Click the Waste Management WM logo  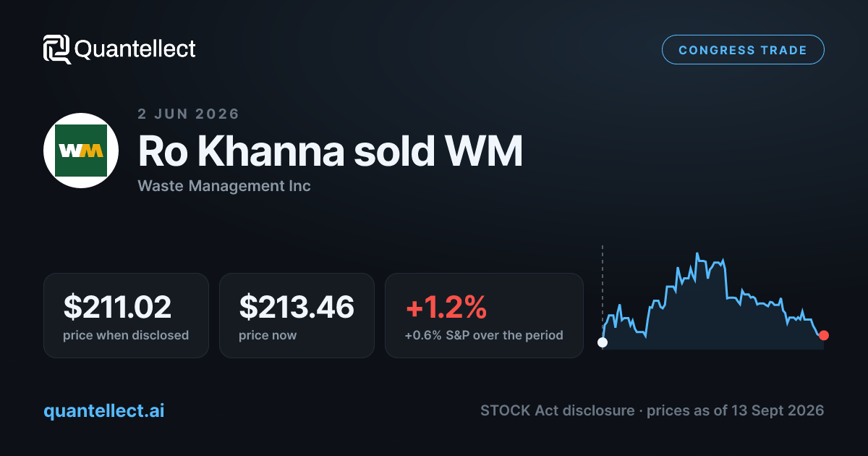click(x=81, y=151)
